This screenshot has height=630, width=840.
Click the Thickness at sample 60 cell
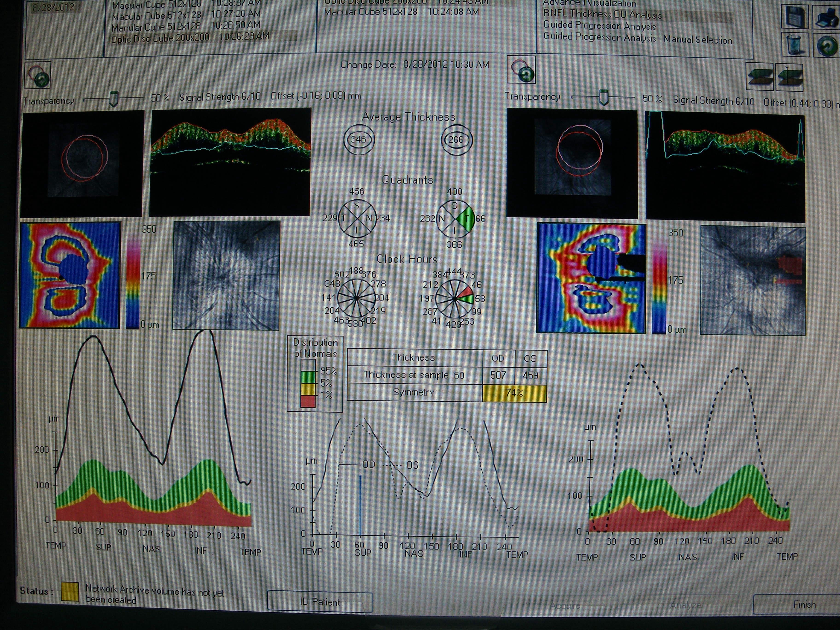point(414,375)
